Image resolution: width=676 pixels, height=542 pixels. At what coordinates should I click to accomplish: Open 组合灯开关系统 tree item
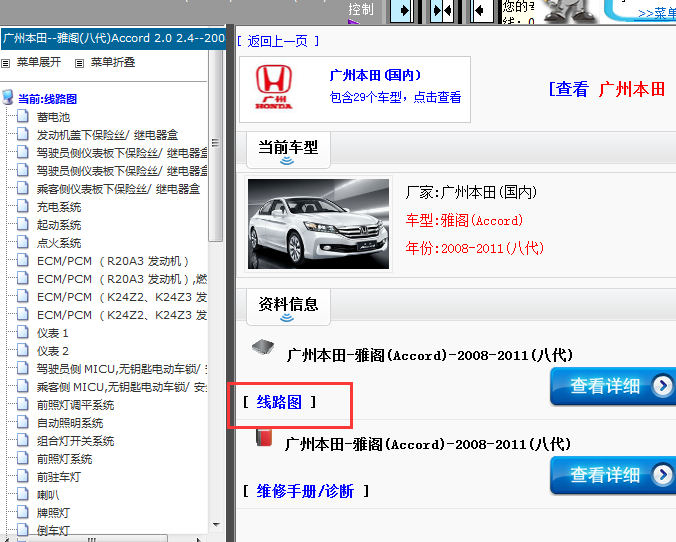click(75, 441)
